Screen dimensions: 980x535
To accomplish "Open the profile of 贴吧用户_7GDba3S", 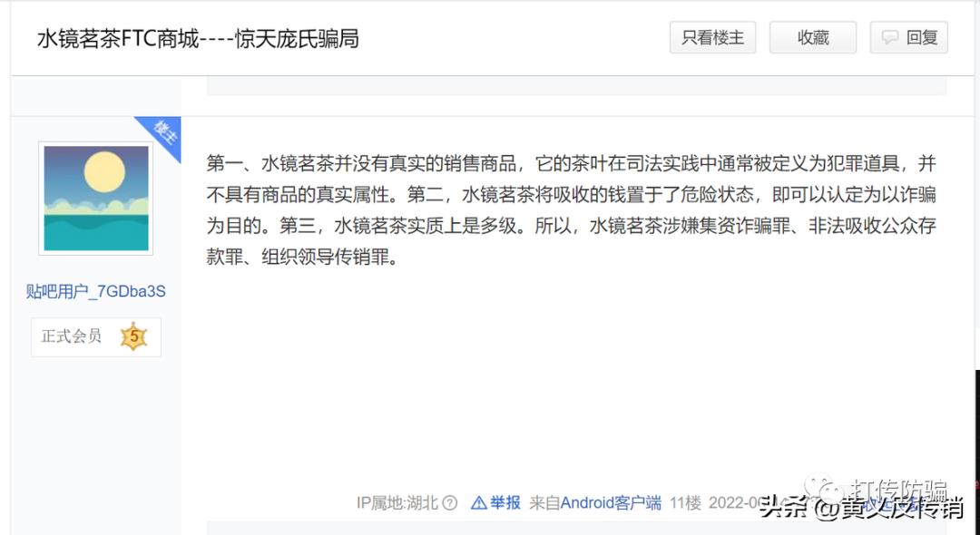I will (95, 292).
